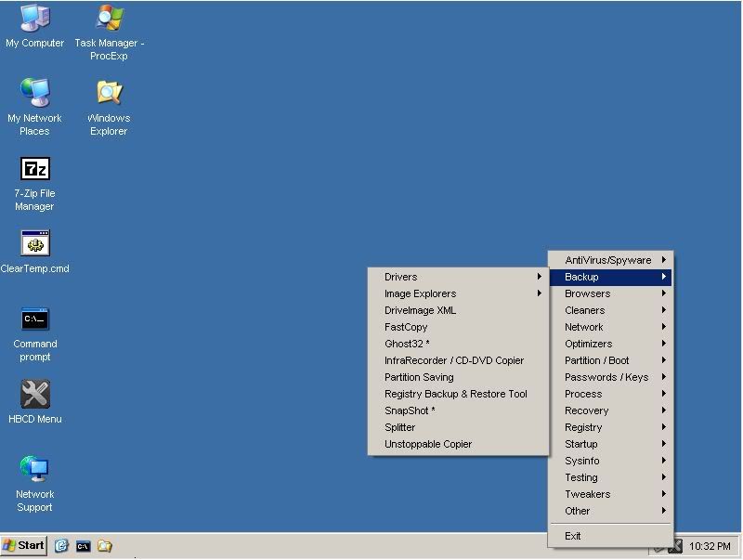Select the ClearTemp.cmd desktop icon
The width and height of the screenshot is (743, 560).
pyautogui.click(x=34, y=252)
